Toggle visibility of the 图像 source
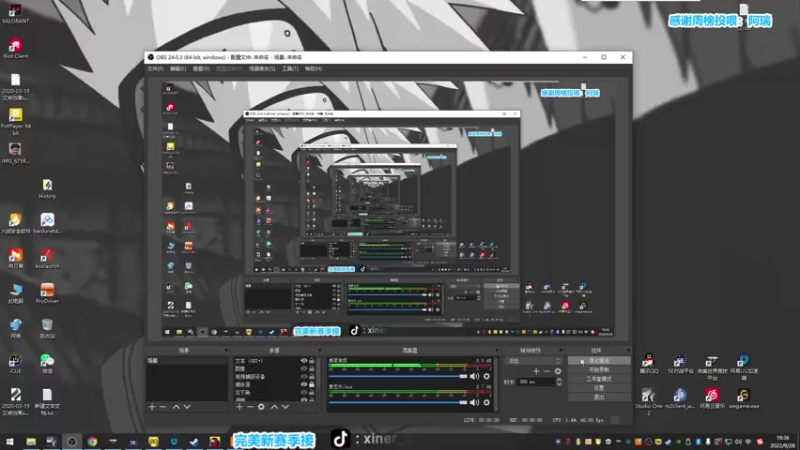 tap(304, 368)
